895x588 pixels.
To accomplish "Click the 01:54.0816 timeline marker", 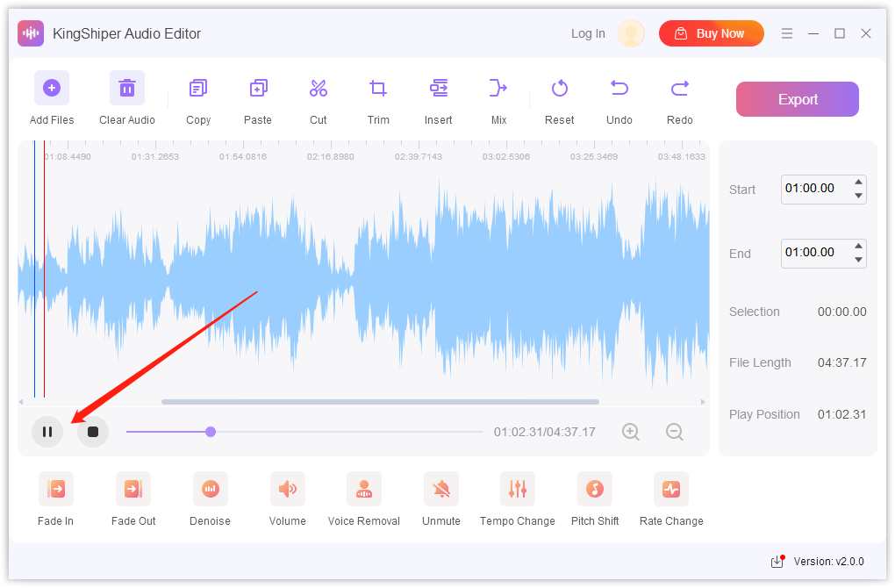I will coord(243,156).
